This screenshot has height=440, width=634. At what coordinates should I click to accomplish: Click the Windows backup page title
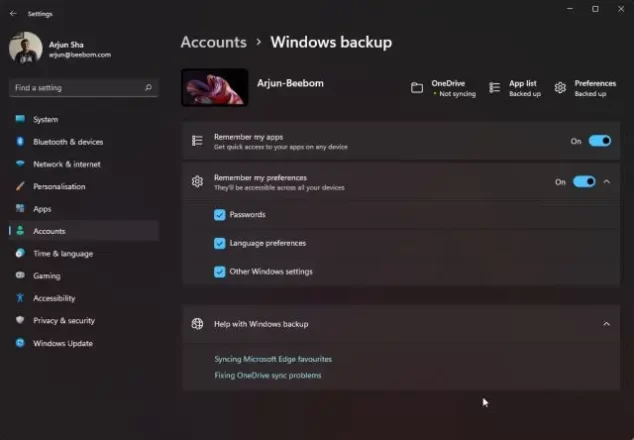pos(331,42)
